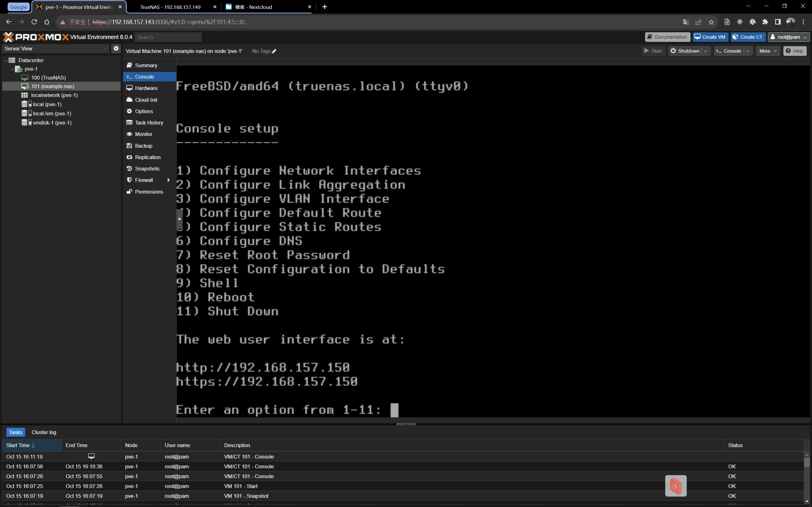Expand the Shutdown options arrow
Viewport: 812px width, 507px height.
pos(706,51)
